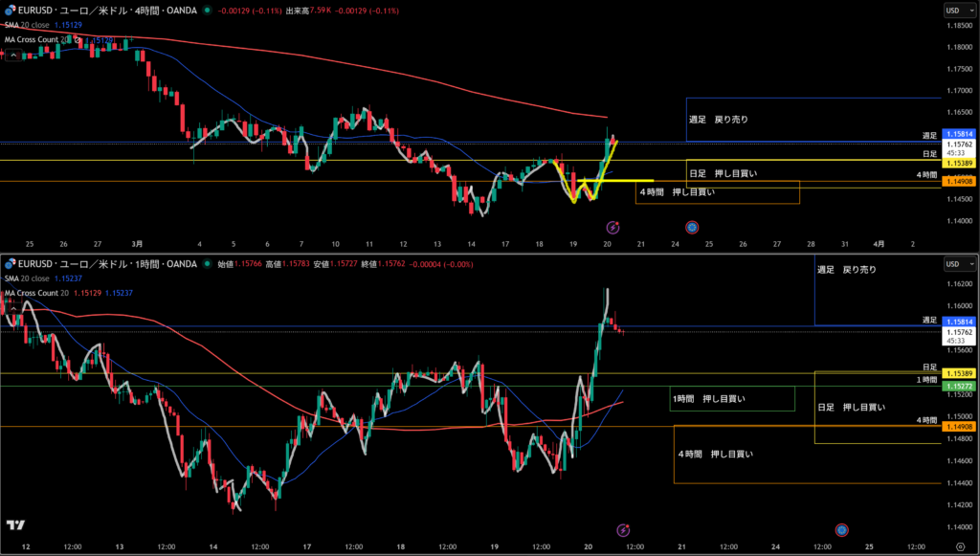Click the EURUSD flag icon on 1-hour chart

[10, 263]
